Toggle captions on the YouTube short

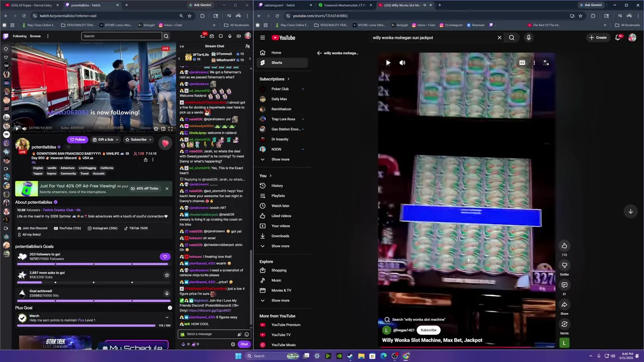click(x=522, y=63)
